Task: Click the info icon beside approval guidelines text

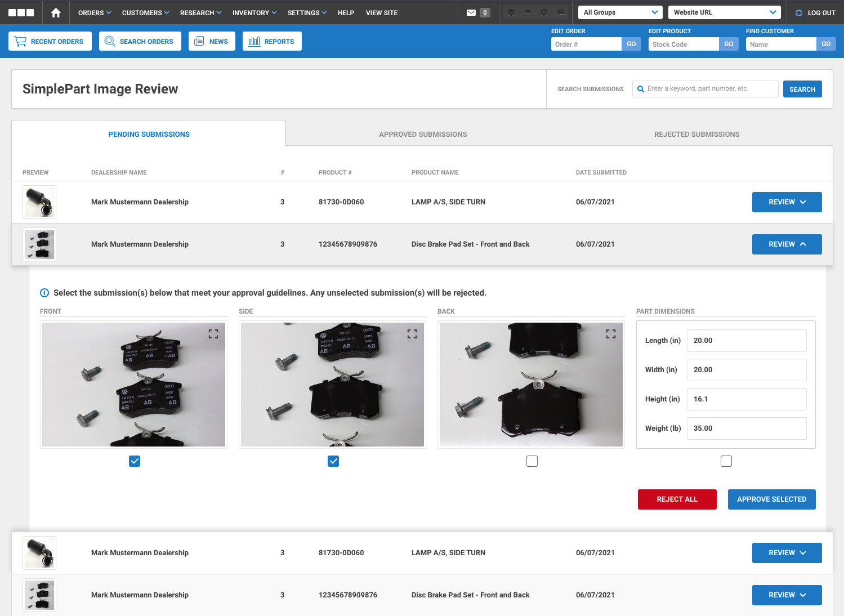Action: pos(44,293)
